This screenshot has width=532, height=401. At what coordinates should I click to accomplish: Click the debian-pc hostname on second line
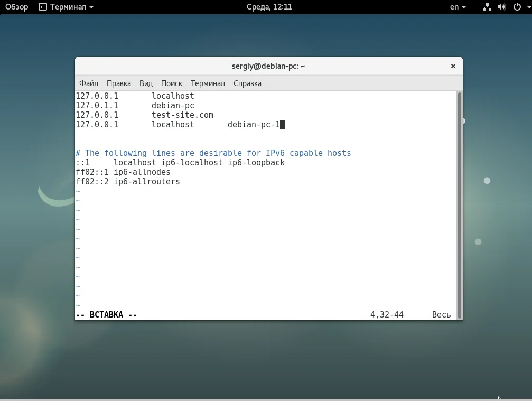pos(173,106)
